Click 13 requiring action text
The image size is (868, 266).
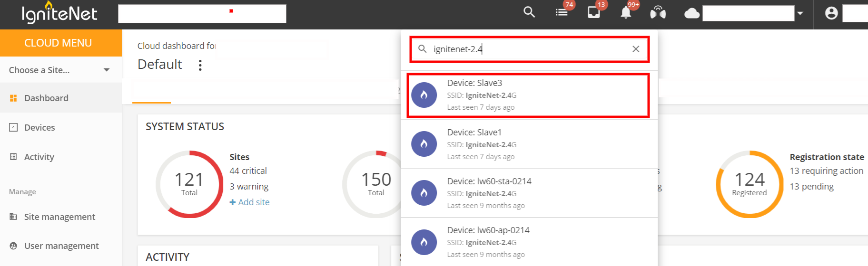(x=827, y=171)
